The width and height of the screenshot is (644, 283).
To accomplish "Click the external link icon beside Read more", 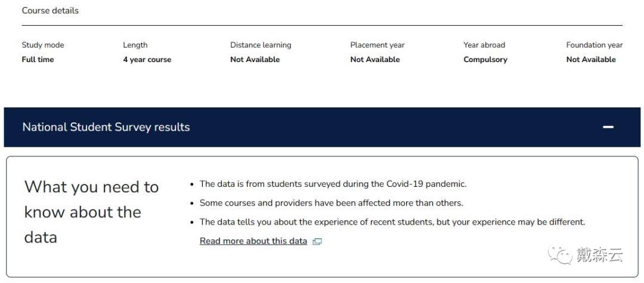I will coord(317,241).
